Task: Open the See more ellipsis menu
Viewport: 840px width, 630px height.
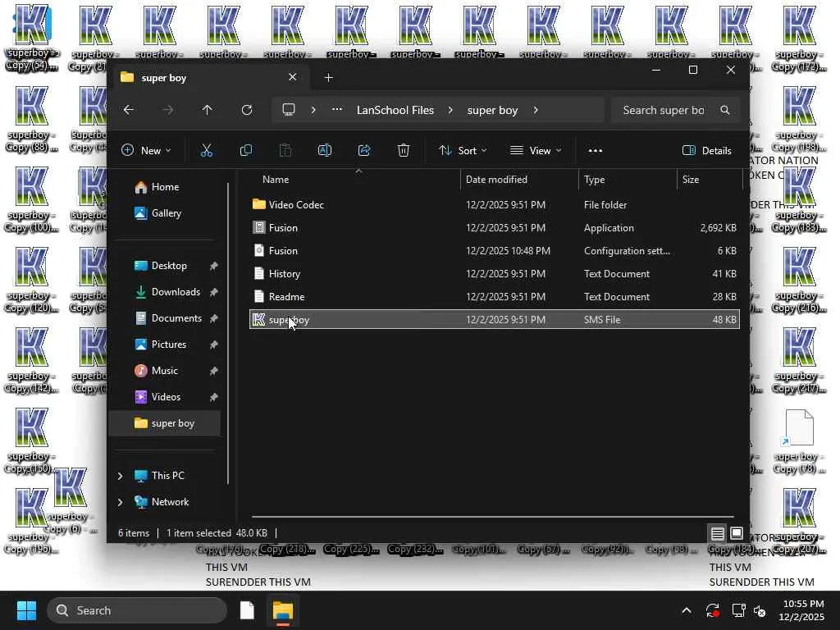Action: (596, 151)
